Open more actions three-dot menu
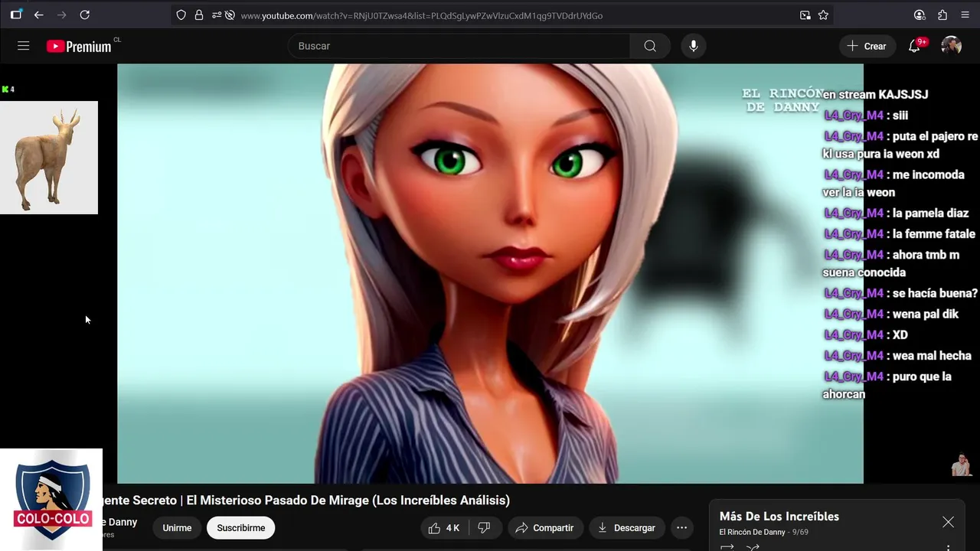This screenshot has width=980, height=551. [x=681, y=528]
